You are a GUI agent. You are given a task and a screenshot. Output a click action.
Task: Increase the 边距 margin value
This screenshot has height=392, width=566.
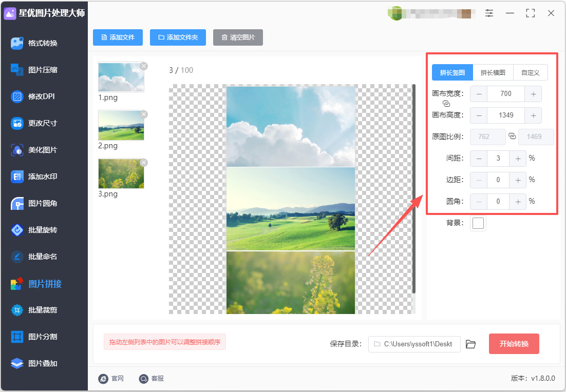pyautogui.click(x=518, y=180)
